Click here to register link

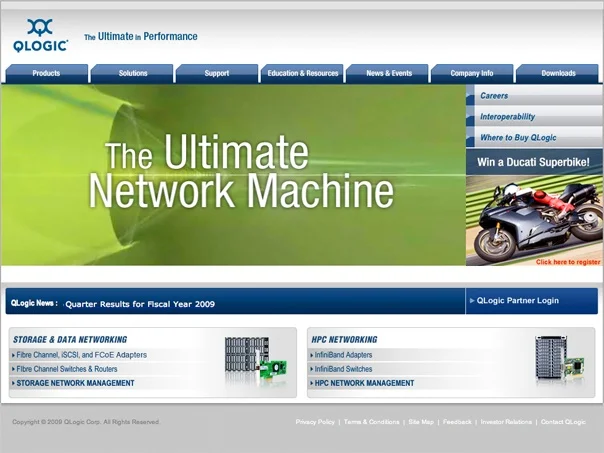coord(568,262)
